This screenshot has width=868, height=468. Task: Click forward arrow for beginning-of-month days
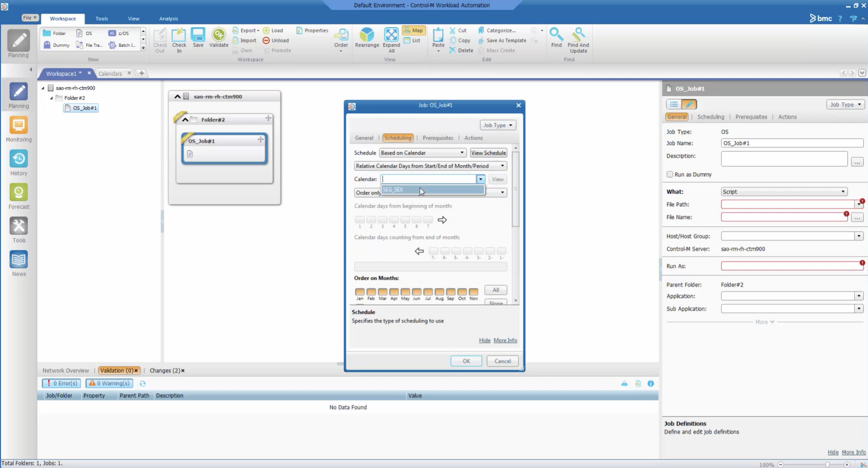coord(442,220)
